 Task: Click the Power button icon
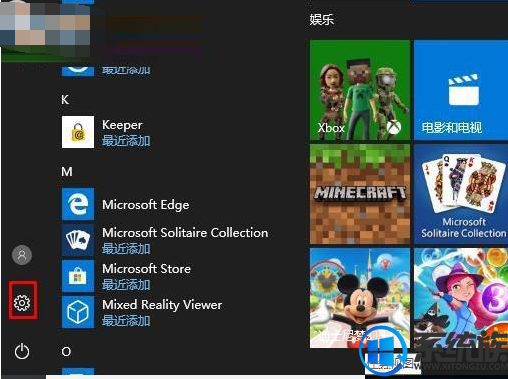[x=22, y=351]
